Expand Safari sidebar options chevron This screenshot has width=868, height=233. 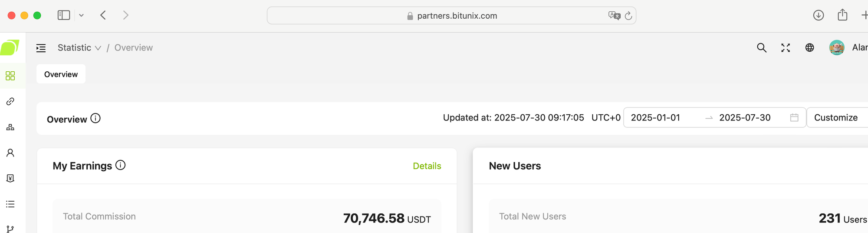coord(81,15)
